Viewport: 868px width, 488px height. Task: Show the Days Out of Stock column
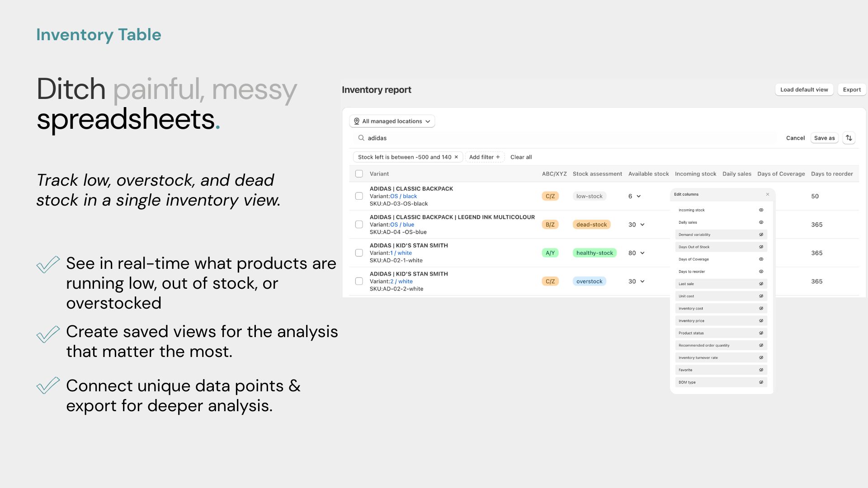pos(761,247)
